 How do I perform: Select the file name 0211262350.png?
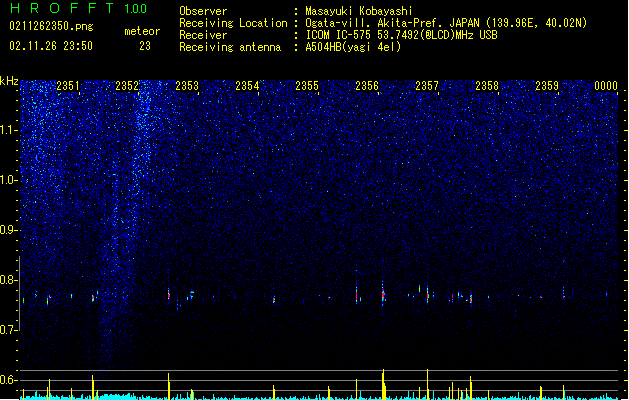pos(51,27)
